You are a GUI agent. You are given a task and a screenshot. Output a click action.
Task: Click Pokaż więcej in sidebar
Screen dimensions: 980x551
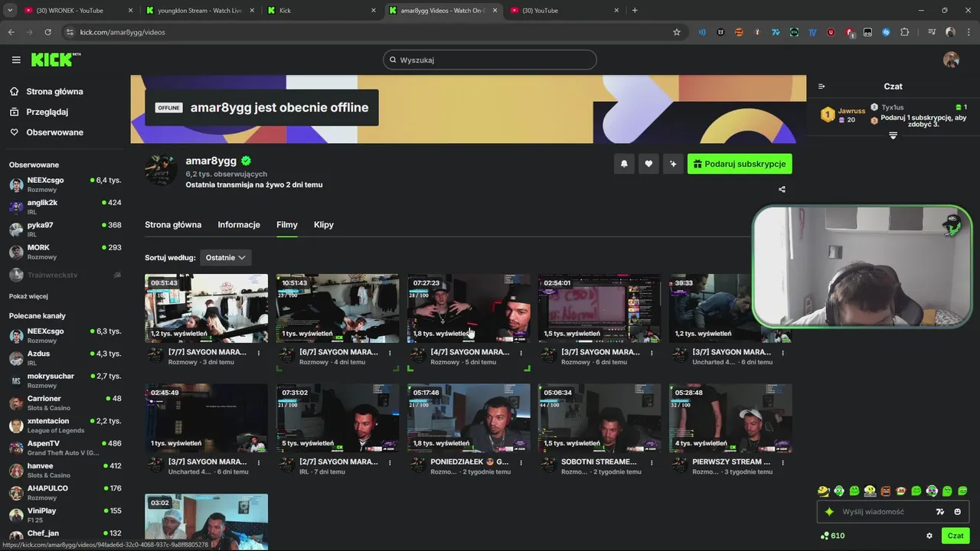pos(28,296)
